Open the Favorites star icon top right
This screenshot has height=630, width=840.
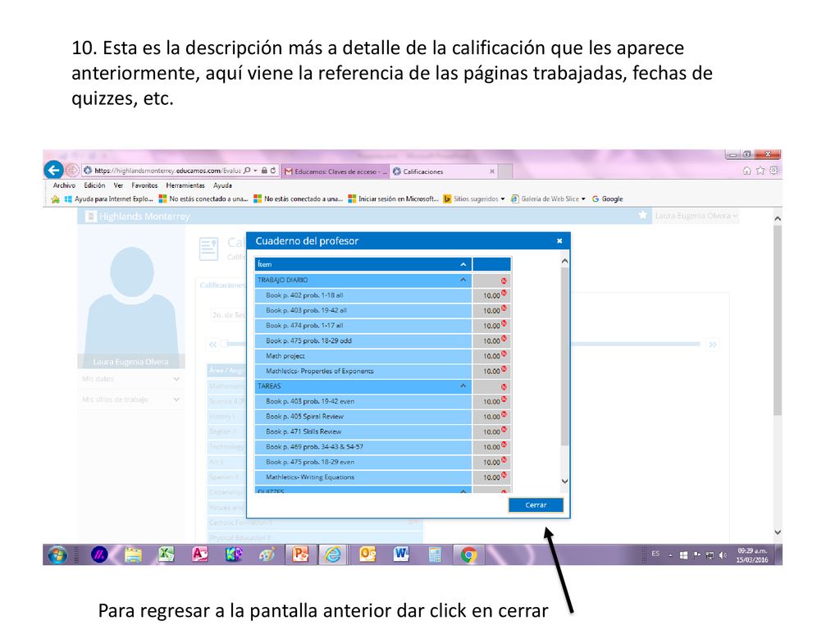[x=760, y=171]
